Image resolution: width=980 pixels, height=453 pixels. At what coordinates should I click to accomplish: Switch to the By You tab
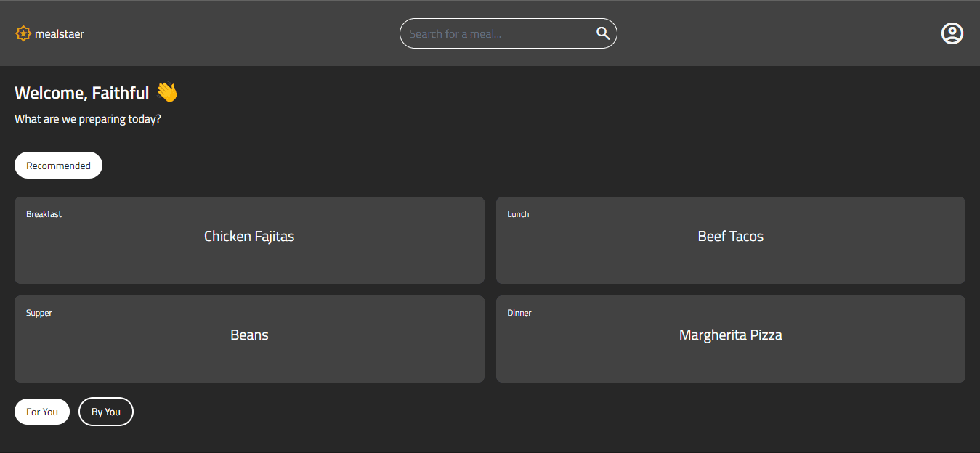click(106, 412)
